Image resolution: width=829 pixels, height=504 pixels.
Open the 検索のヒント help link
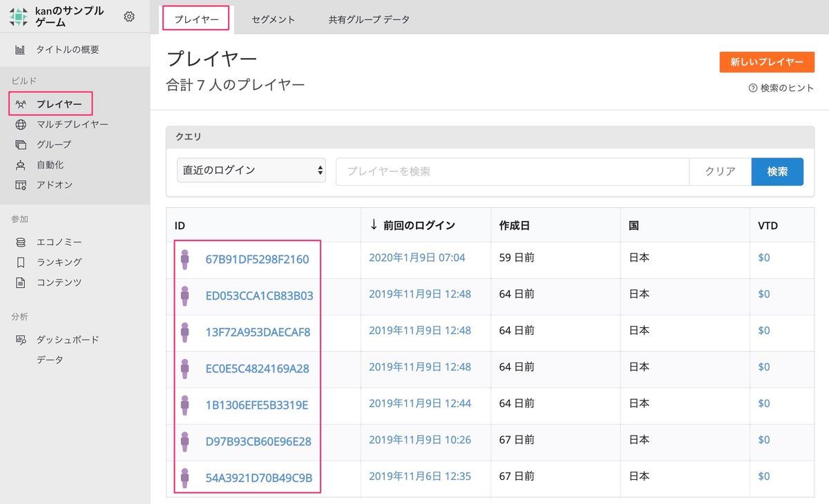click(781, 88)
